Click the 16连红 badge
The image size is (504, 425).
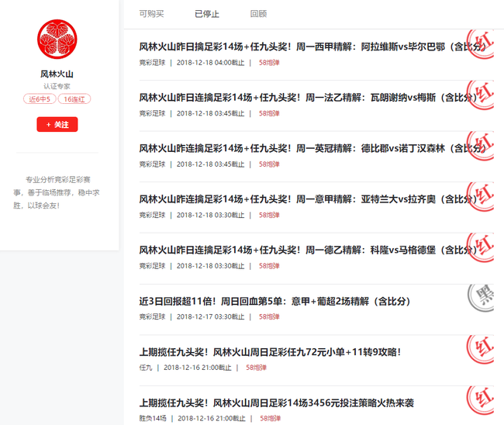74,99
